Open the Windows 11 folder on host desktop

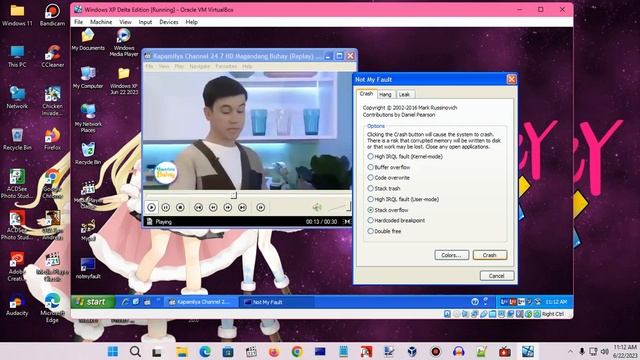pos(17,15)
